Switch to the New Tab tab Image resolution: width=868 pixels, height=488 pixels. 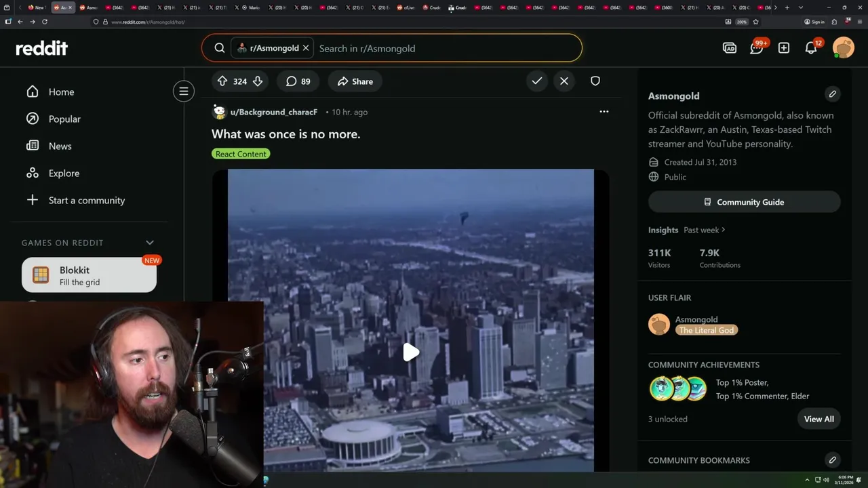click(x=36, y=7)
